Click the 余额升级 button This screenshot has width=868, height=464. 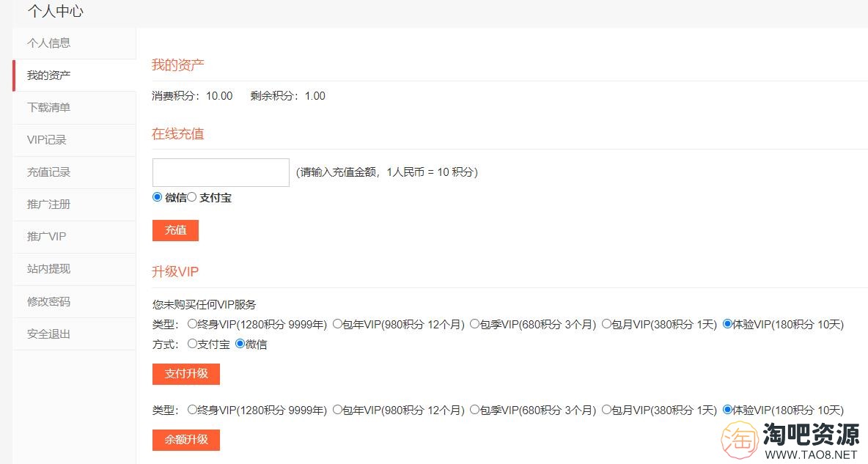(186, 440)
